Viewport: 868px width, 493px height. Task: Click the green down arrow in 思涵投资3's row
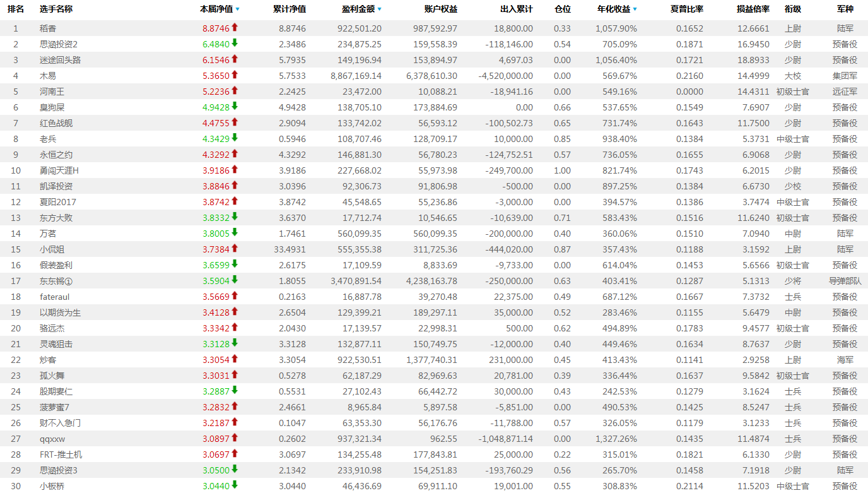pos(235,469)
